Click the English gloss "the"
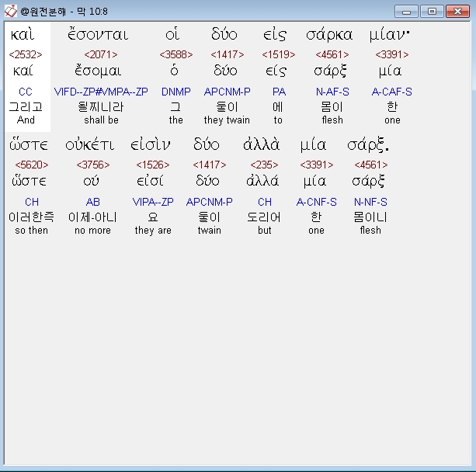Viewport: 476px width, 472px height. tap(176, 120)
